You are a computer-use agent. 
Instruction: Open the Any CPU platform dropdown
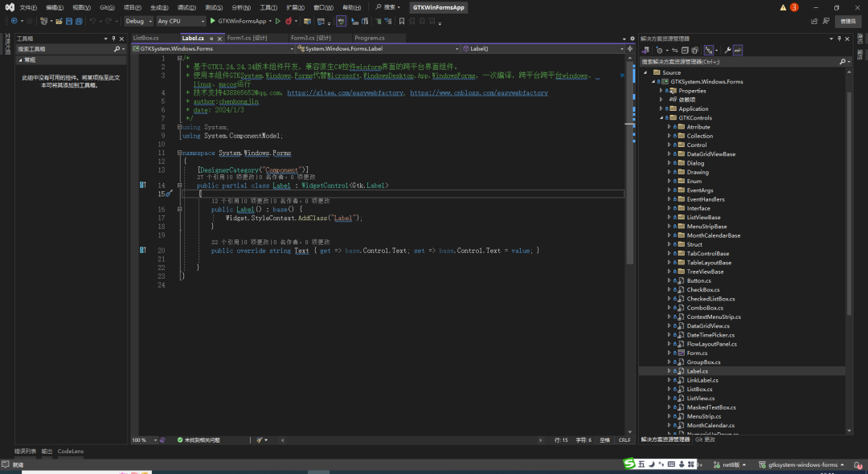click(x=180, y=21)
